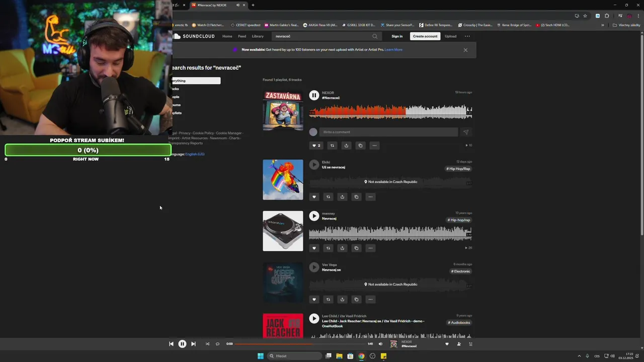This screenshot has height=362, width=644.
Task: Open the ZASTAVÁRNA cover artwork
Action: 283,110
